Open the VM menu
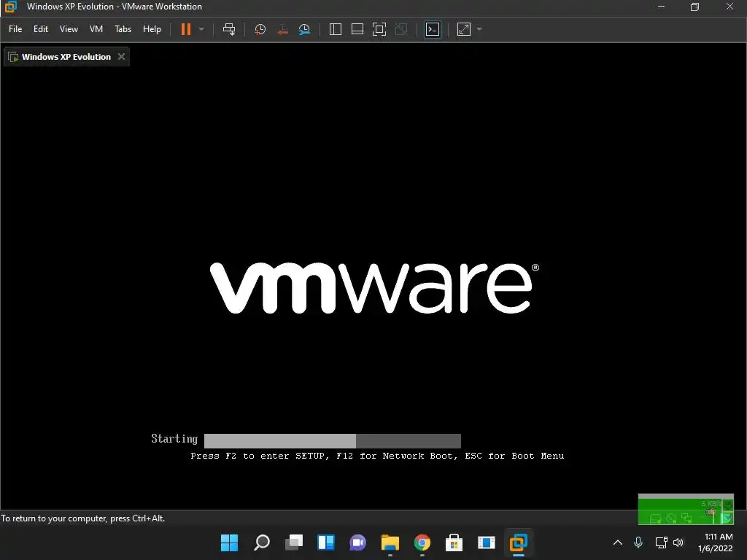This screenshot has height=560, width=747. tap(96, 29)
